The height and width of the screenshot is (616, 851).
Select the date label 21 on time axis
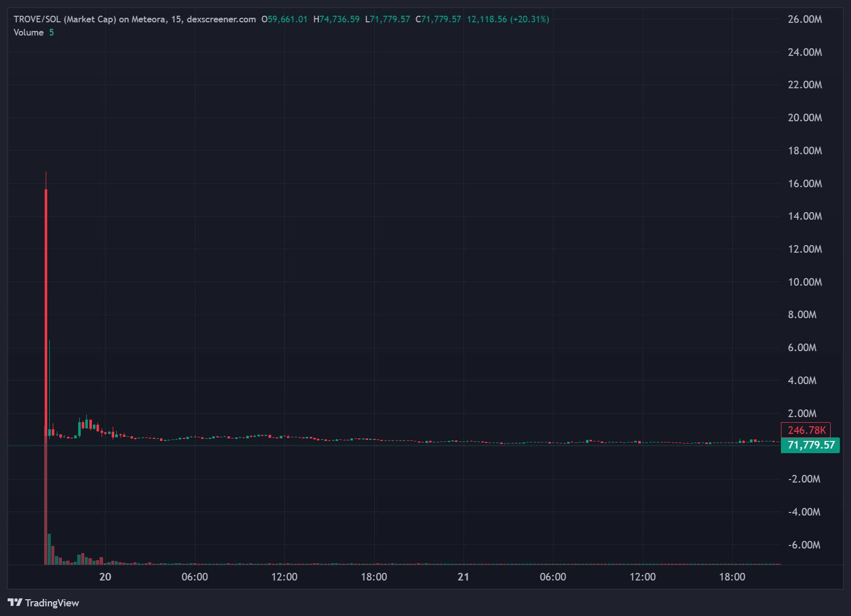[463, 577]
